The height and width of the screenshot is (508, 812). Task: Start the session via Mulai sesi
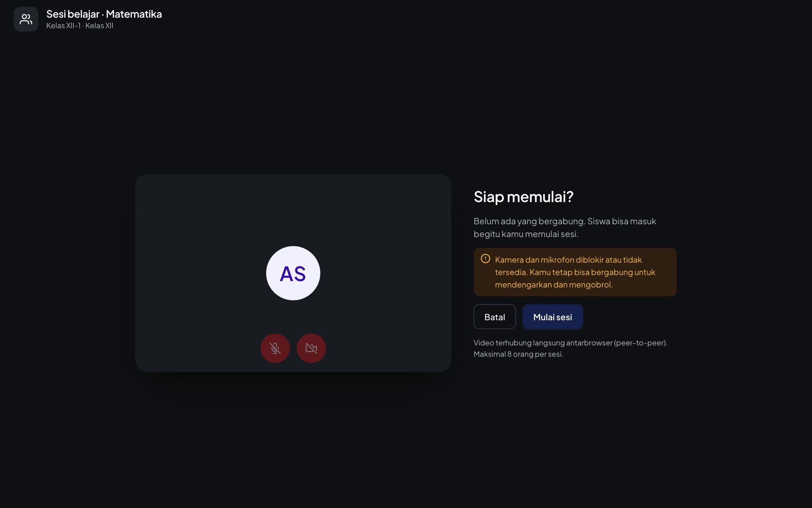pyautogui.click(x=553, y=317)
